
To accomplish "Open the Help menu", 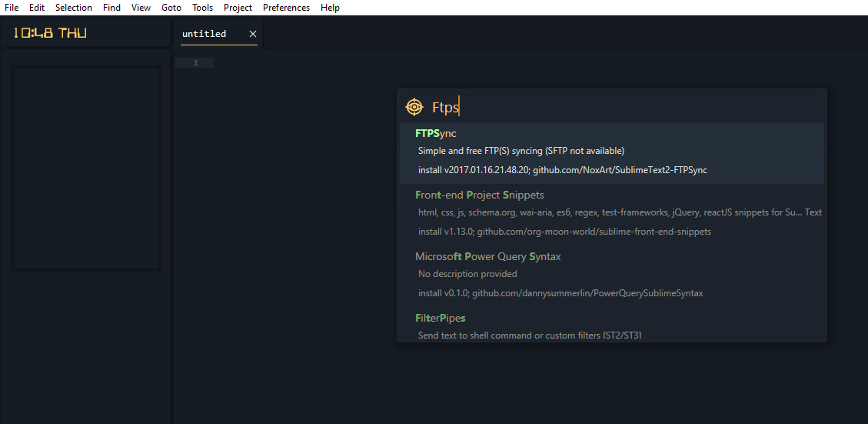I will [x=330, y=8].
